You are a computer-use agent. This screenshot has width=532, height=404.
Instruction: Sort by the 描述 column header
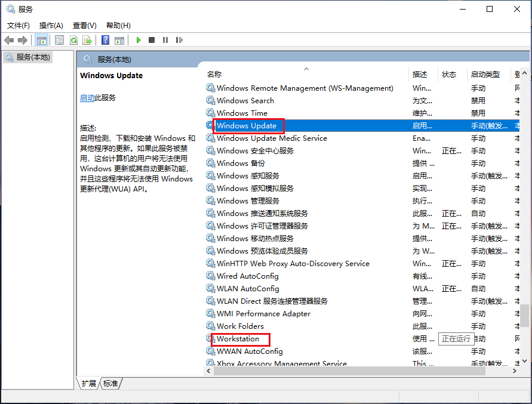point(420,74)
